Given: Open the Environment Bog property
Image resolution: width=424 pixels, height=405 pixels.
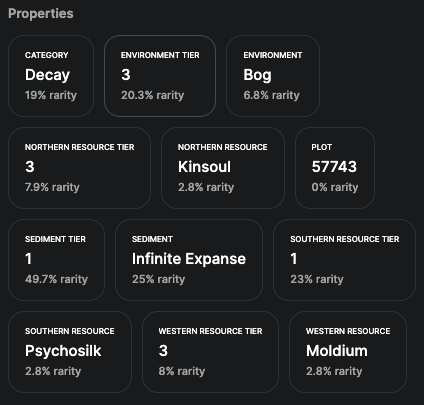Looking at the screenshot, I should (x=273, y=76).
